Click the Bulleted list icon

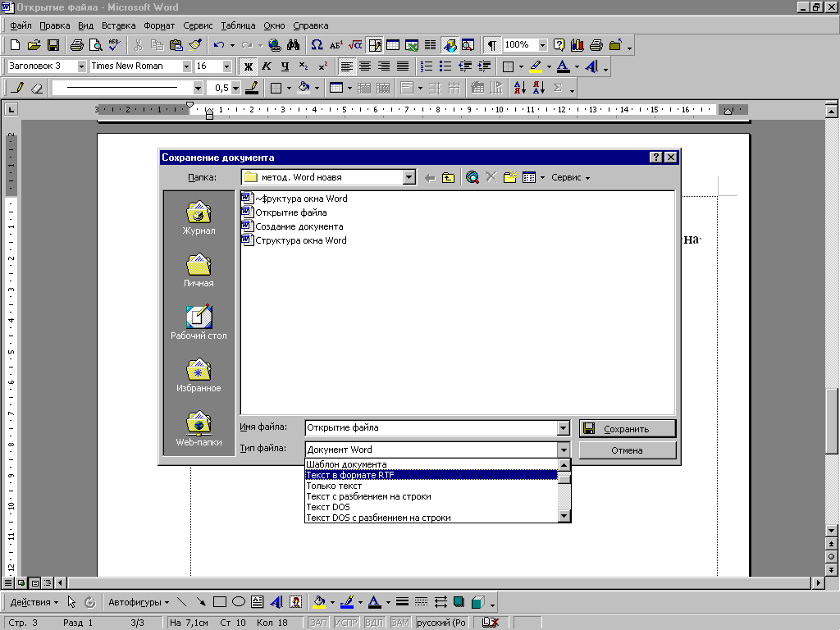point(445,66)
